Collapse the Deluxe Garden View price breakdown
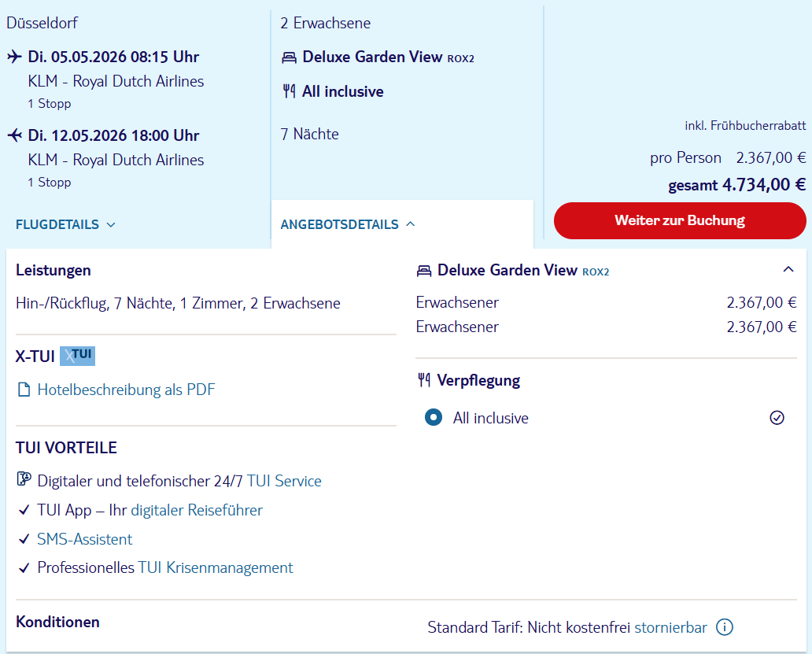 point(788,270)
